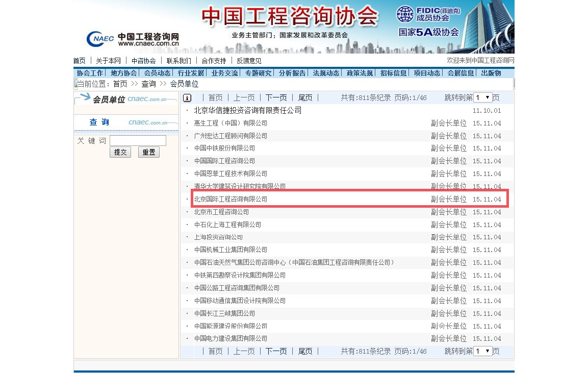Go to 下一页 in top pagination
Image resolution: width=588 pixels, height=373 pixels.
tap(276, 98)
